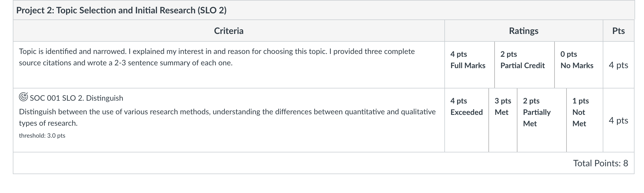Viewport: 644px width, 193px height.
Task: Click the Full Marks label text
Action: click(x=468, y=65)
